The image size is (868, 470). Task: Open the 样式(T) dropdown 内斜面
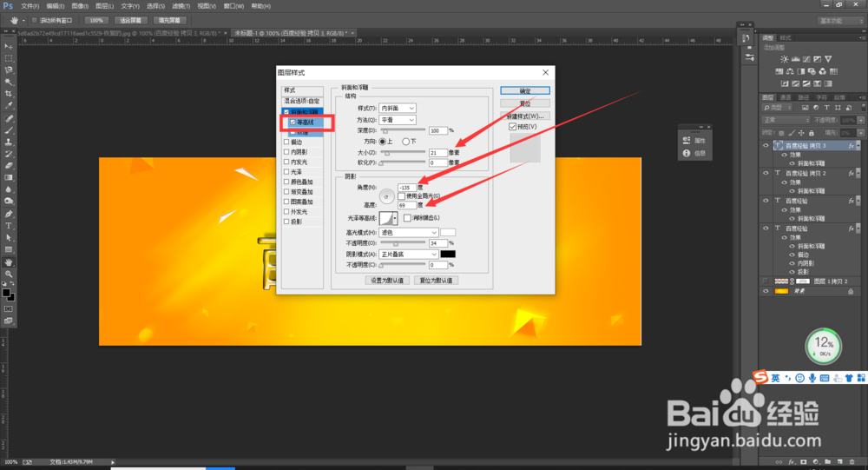(398, 108)
